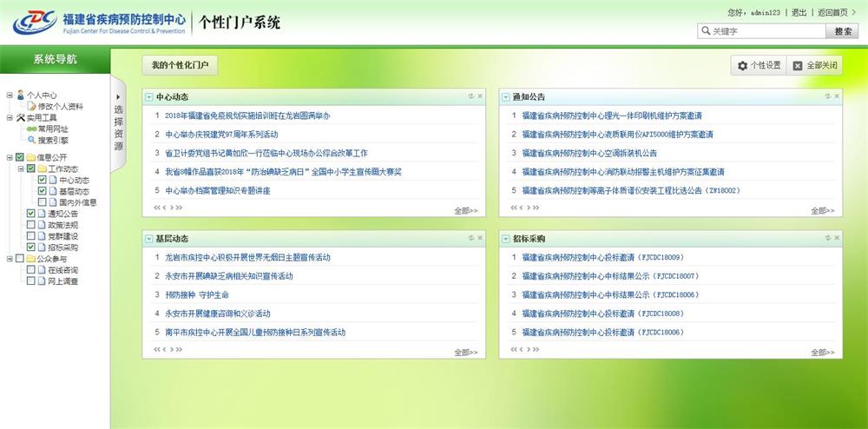Screen dimensions: 868x429
Task: Click the refresh icon on 中心动态 panel
Action: [470, 96]
